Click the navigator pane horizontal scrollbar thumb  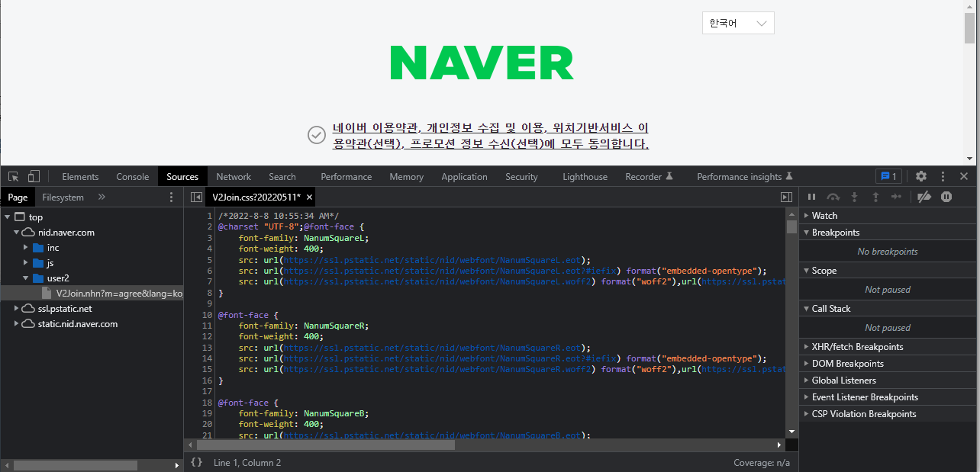pyautogui.click(x=75, y=465)
